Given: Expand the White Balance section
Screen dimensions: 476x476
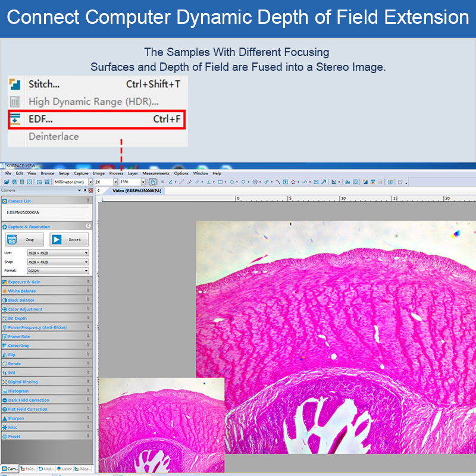Looking at the screenshot, I should [88, 291].
